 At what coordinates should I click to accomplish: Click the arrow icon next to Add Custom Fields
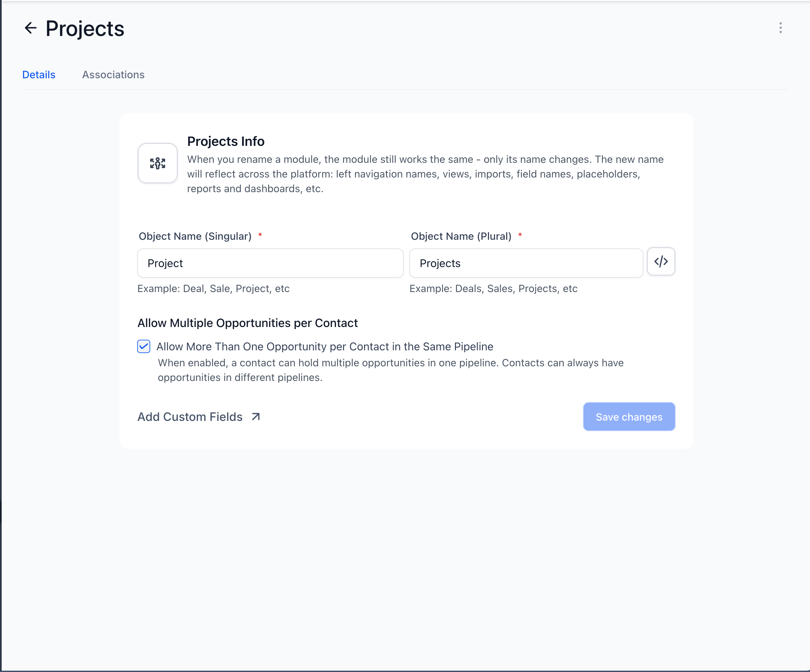tap(256, 417)
